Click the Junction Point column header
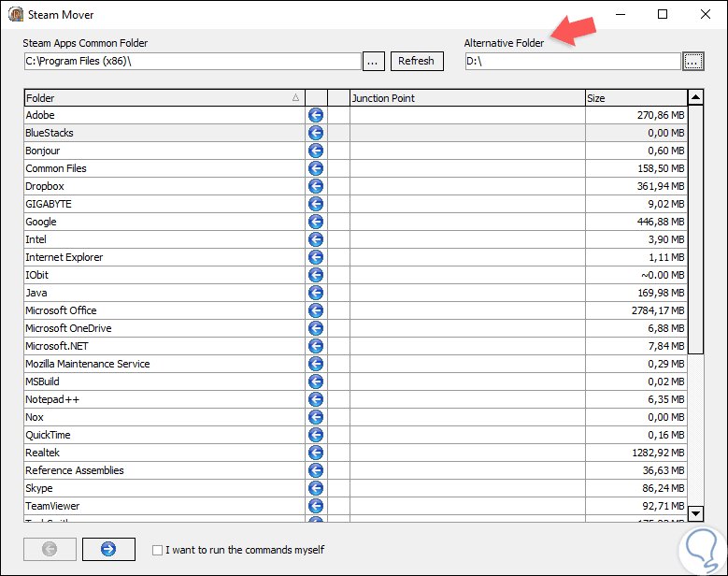Viewport: 728px width, 576px height. coord(467,98)
